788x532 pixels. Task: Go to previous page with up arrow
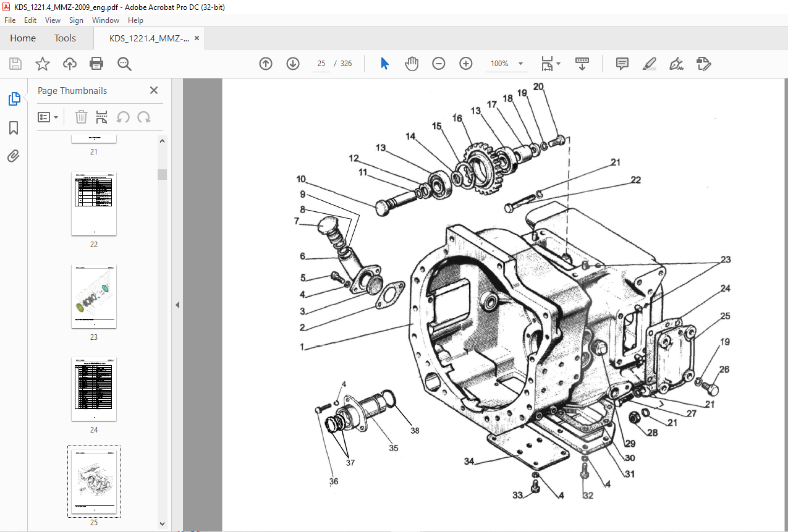(266, 64)
